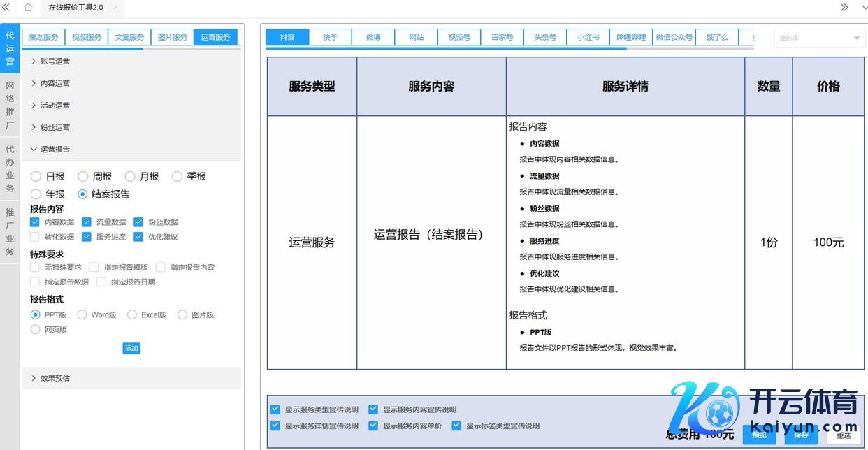Click the 保存 button
868x450 pixels.
[x=801, y=435]
